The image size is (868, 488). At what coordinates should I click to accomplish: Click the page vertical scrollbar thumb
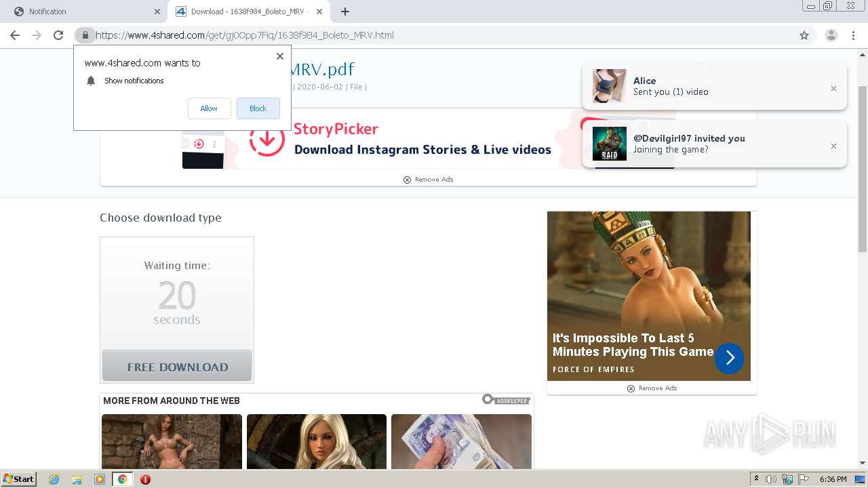(863, 168)
